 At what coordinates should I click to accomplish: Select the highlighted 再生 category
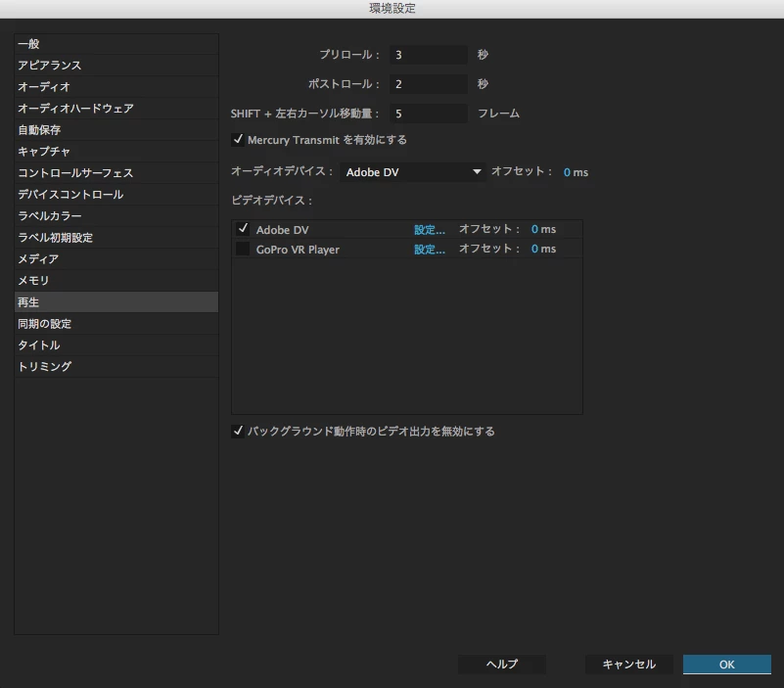coord(116,302)
